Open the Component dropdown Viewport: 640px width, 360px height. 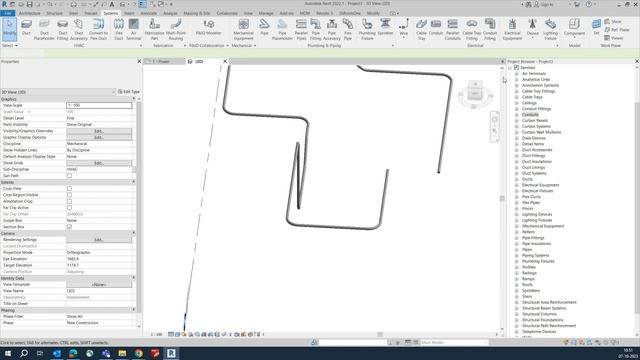pyautogui.click(x=574, y=38)
